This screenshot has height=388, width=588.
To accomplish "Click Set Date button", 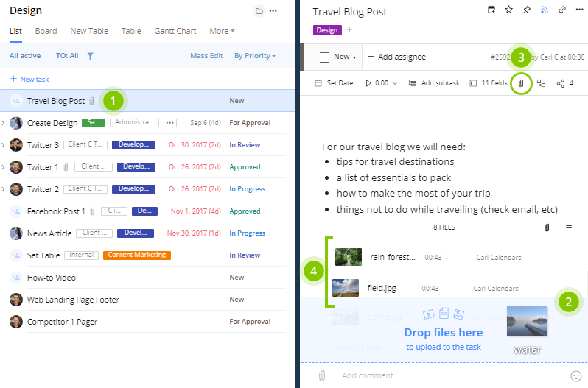I will point(334,83).
